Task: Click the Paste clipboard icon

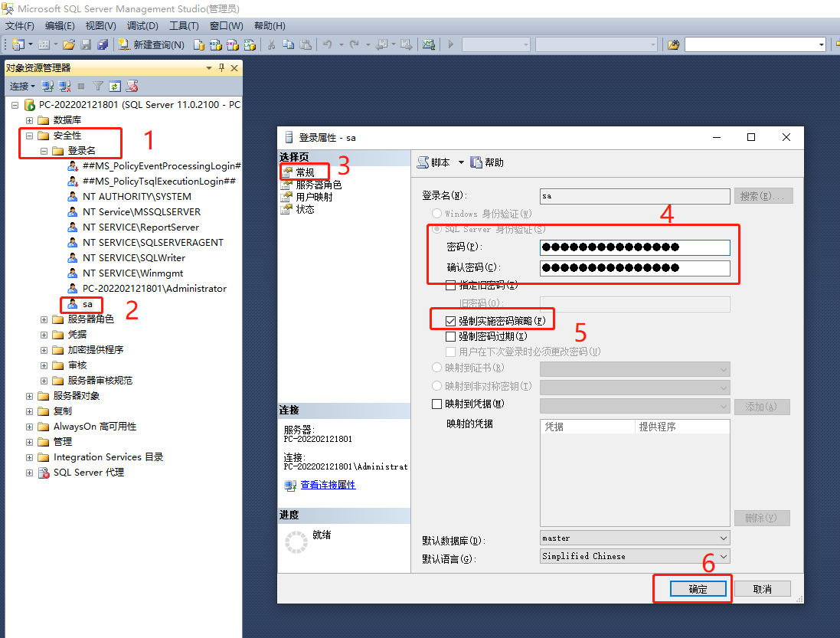Action: 306,44
